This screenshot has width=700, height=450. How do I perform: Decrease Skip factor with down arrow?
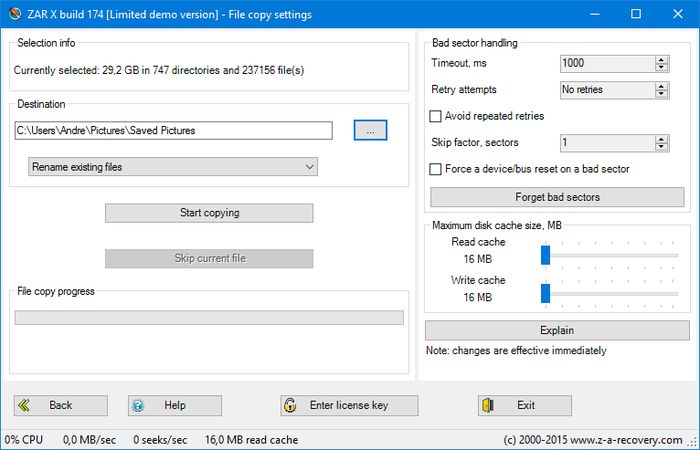tap(661, 147)
